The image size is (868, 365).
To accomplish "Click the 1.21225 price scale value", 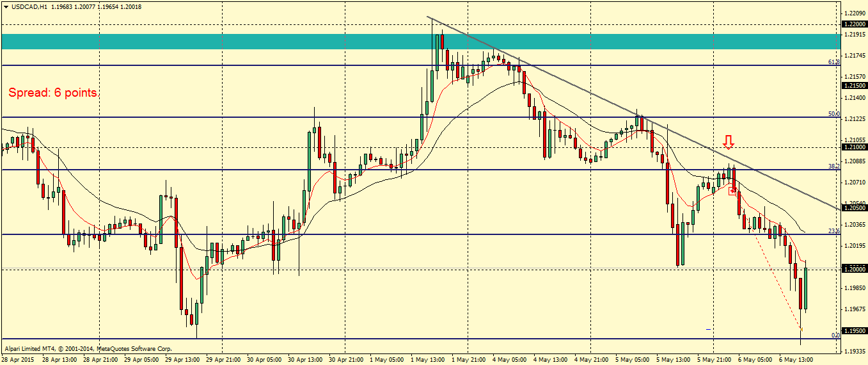I will pyautogui.click(x=855, y=118).
